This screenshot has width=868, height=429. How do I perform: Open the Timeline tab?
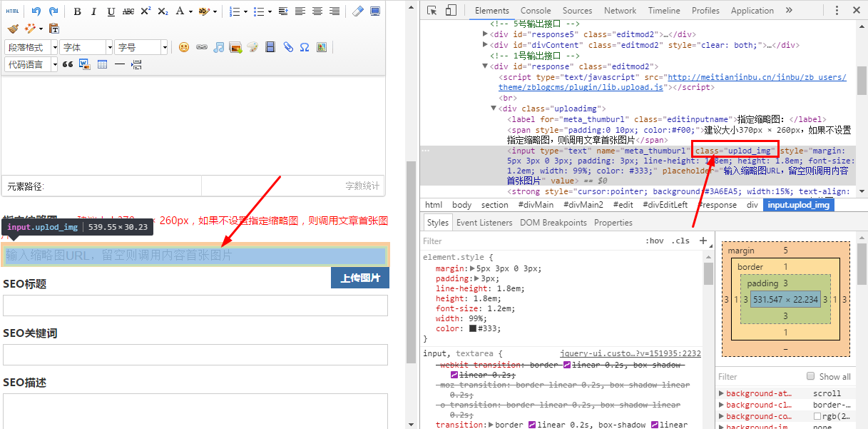pos(664,11)
